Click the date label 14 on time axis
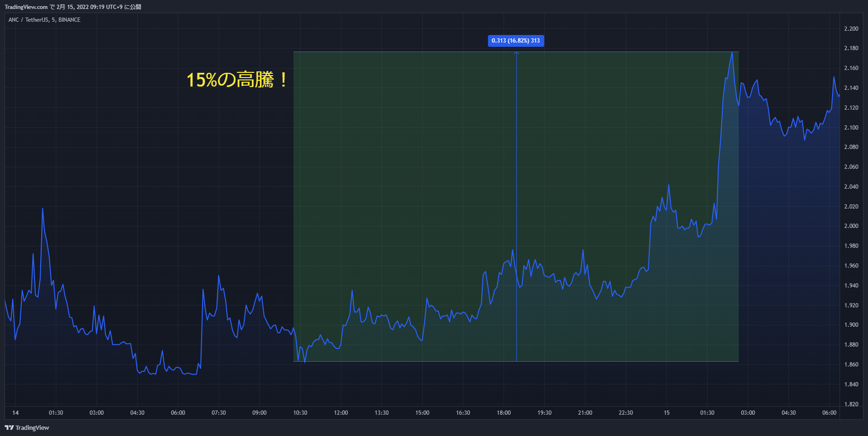 (16, 413)
